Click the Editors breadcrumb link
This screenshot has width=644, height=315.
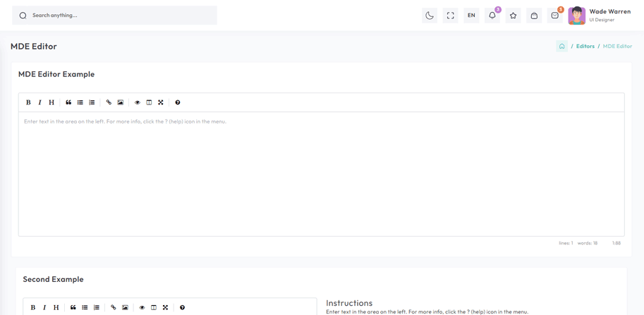click(585, 47)
